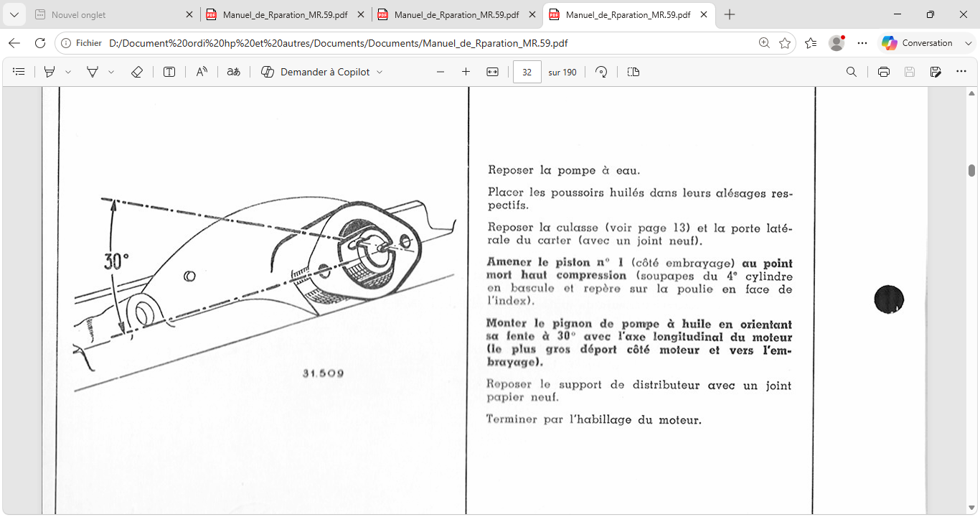Activate the add text tool

point(169,72)
